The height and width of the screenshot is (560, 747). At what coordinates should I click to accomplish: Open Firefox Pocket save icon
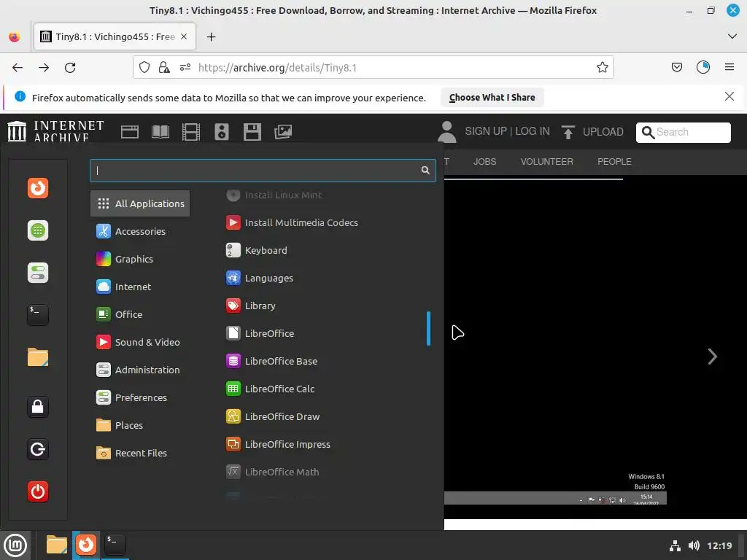[x=676, y=68]
